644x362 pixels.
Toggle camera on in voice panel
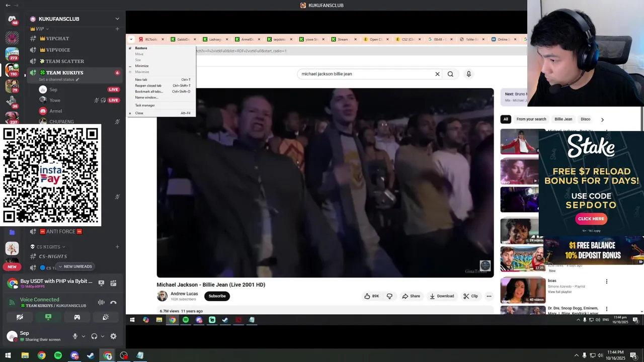click(20, 317)
